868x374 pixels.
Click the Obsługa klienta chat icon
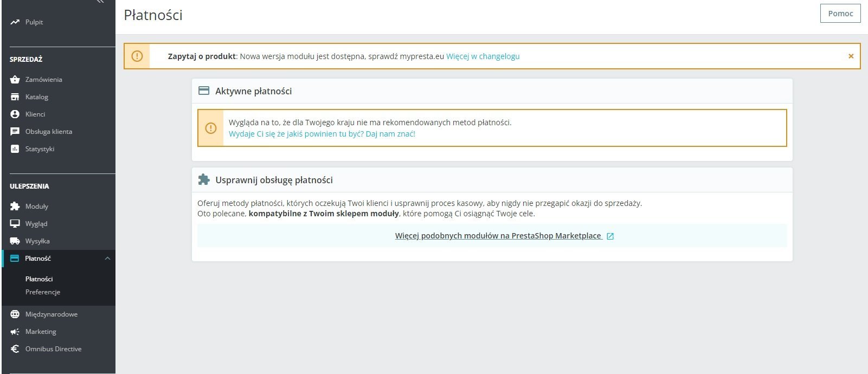tap(15, 132)
